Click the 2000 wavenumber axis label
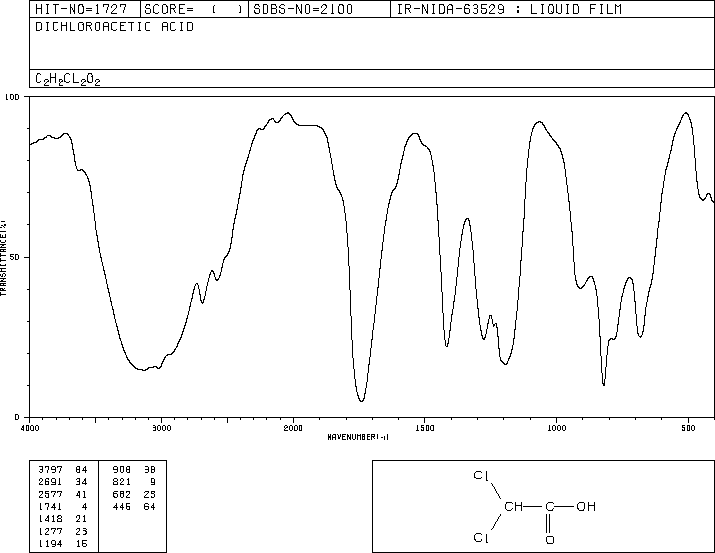Image resolution: width=715 pixels, height=553 pixels. pos(293,428)
